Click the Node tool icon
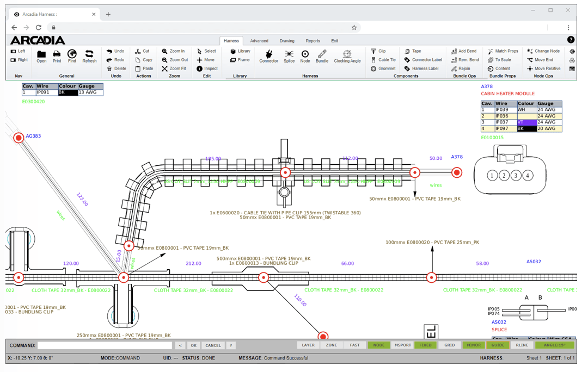The height and width of the screenshot is (372, 588). coord(305,55)
